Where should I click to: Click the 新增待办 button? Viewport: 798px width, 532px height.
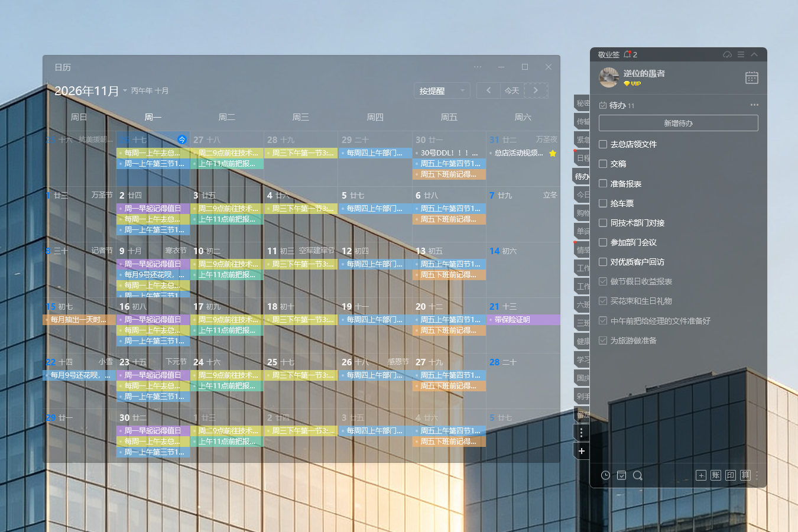click(x=679, y=123)
